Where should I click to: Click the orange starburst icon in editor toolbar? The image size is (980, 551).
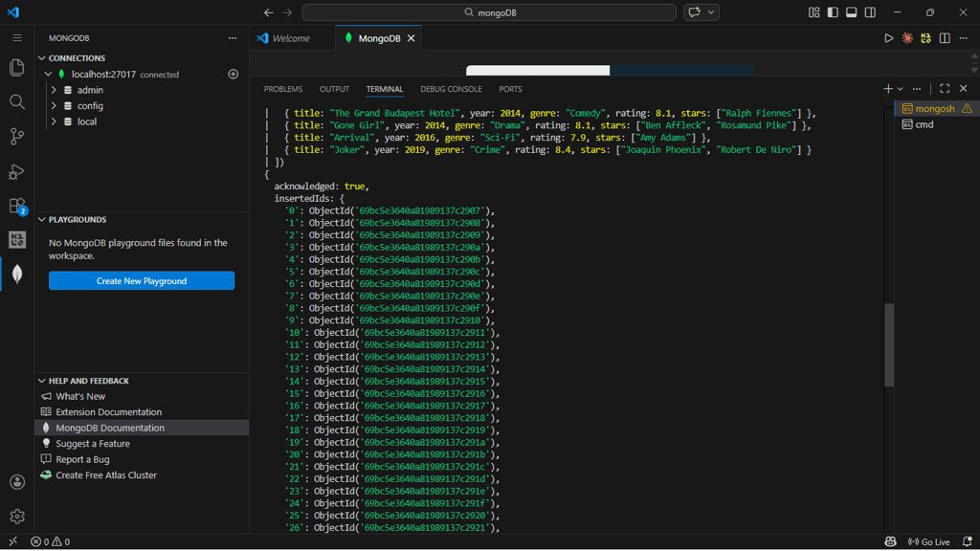907,38
